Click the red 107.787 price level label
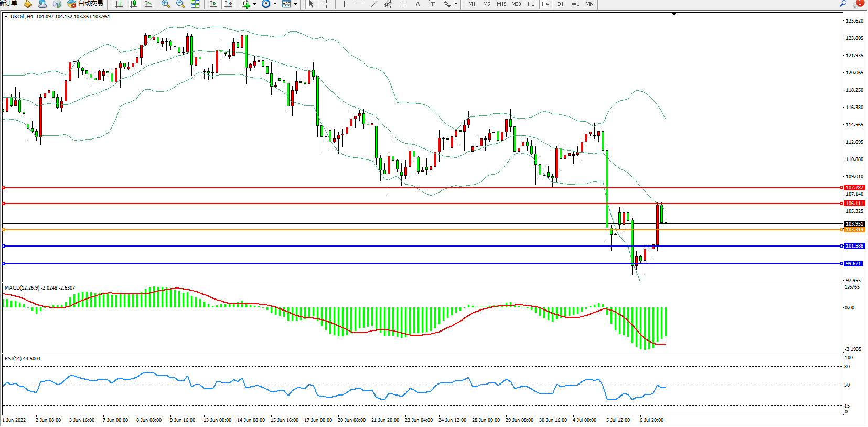 tap(854, 187)
